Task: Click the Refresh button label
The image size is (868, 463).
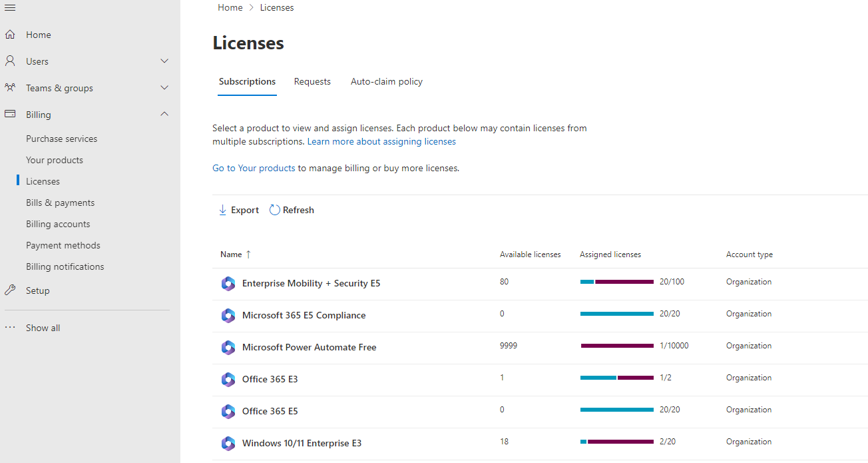Action: (298, 210)
